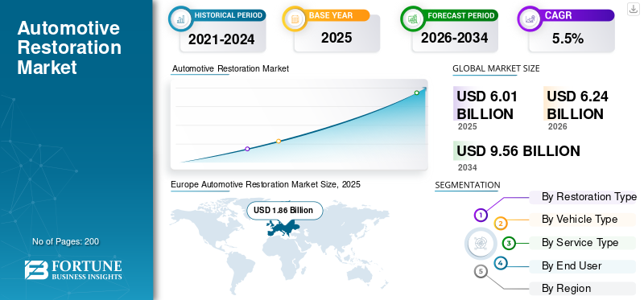Image resolution: width=644 pixels, height=300 pixels.
Task: Click the Automotive Restoration Market sidebar title
Action: (x=69, y=47)
